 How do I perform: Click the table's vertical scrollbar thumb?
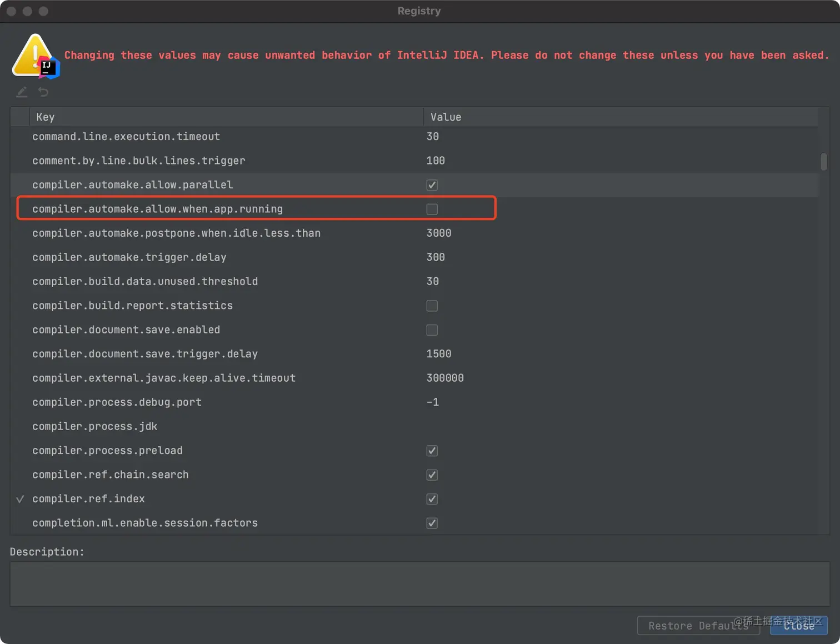(824, 162)
